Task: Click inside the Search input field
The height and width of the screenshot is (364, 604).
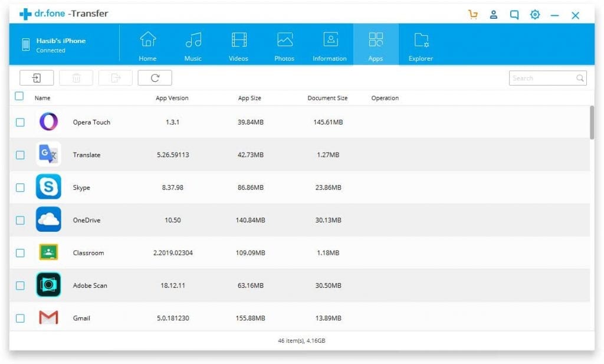Action: (540, 77)
